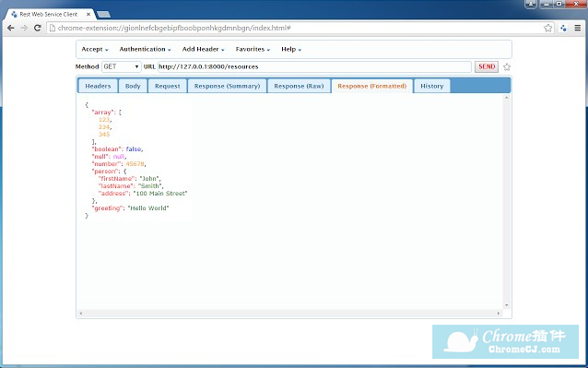
Task: Bookmark the page with the address bar star
Action: pyautogui.click(x=547, y=28)
